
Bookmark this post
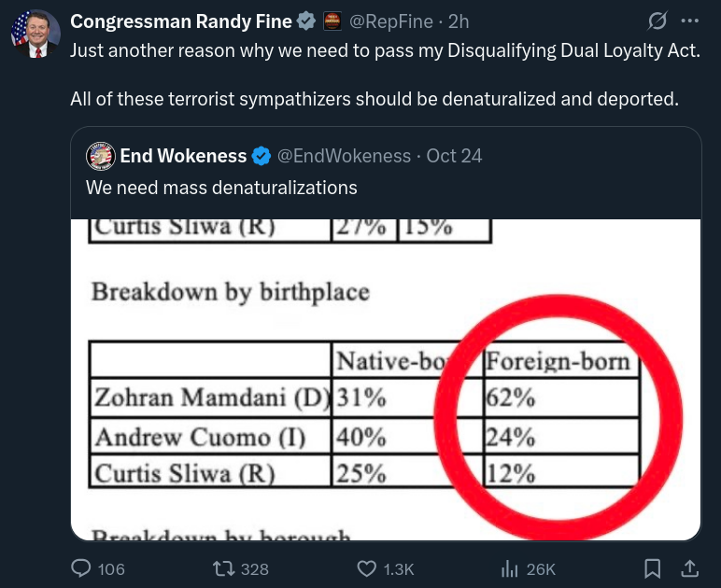pos(654,568)
